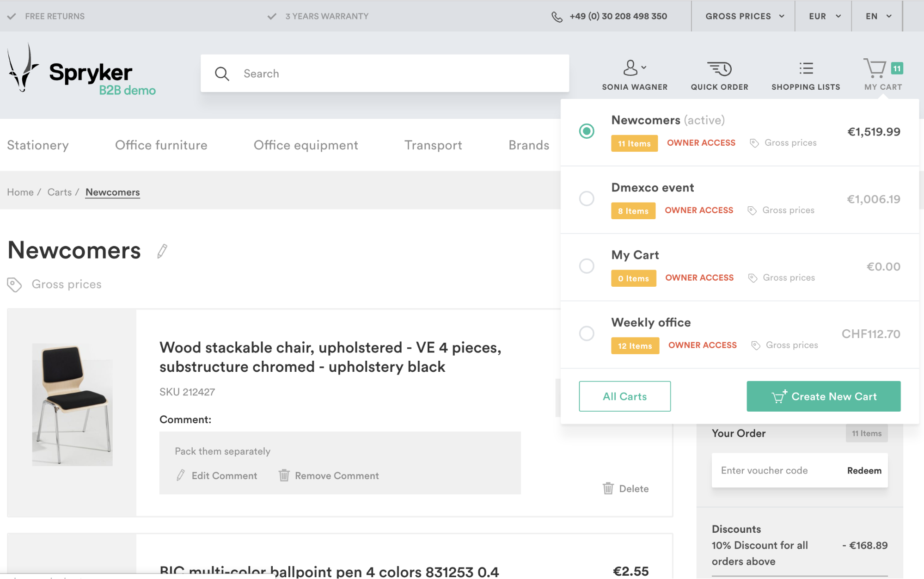The width and height of the screenshot is (924, 579).
Task: Click the My Cart icon
Action: click(x=875, y=69)
